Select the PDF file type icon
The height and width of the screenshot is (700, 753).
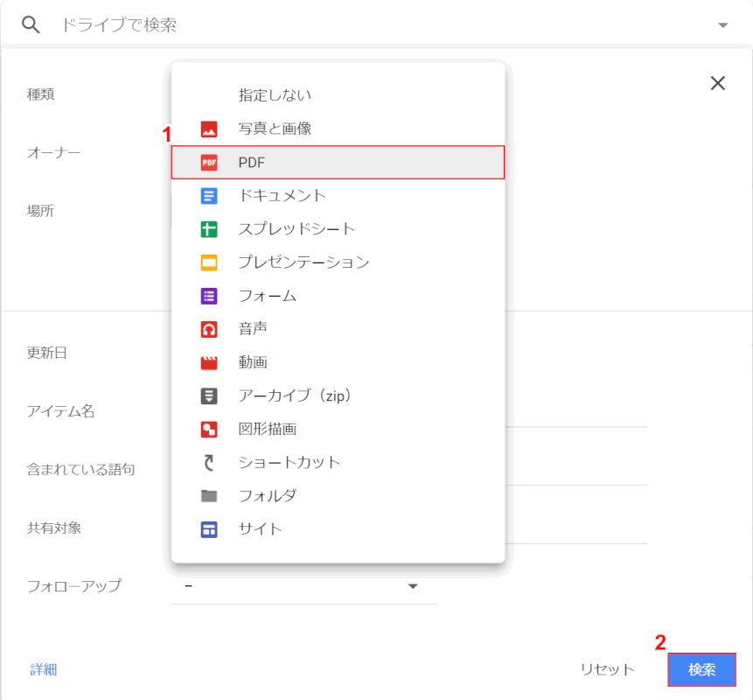(x=210, y=162)
